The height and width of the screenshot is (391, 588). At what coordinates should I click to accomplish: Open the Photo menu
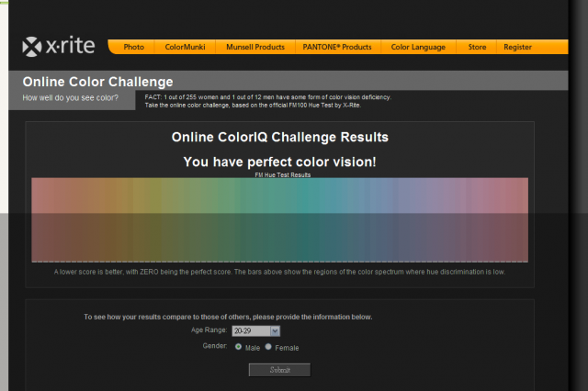[134, 47]
